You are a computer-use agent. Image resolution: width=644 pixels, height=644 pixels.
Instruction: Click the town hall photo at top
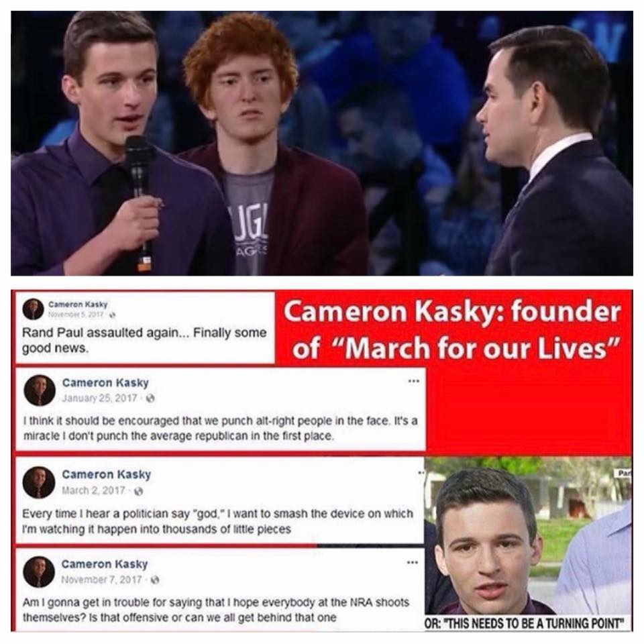pos(322,143)
